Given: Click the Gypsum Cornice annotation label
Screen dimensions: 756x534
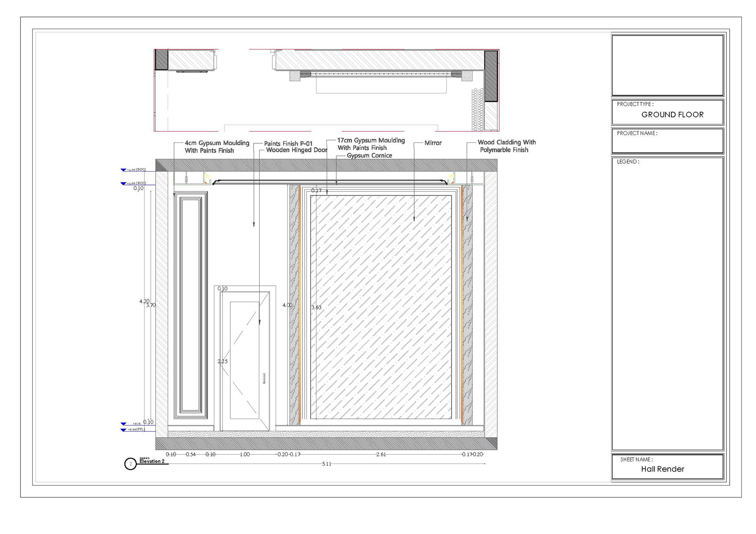Looking at the screenshot, I should [x=369, y=155].
